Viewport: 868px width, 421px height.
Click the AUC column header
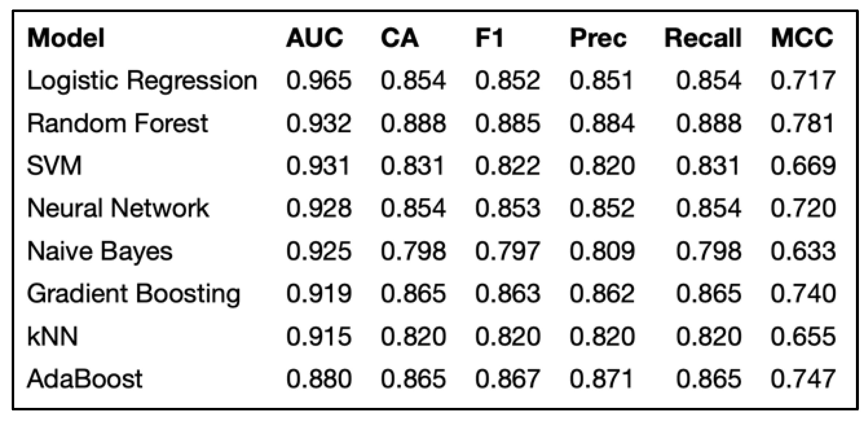[315, 38]
